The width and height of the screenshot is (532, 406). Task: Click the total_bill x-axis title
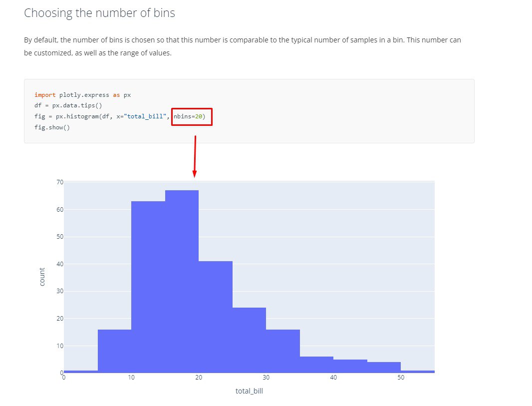click(249, 391)
